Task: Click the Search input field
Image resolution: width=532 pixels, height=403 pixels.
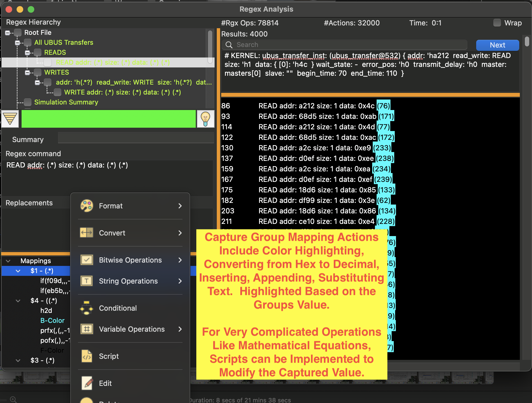Action: [x=344, y=45]
